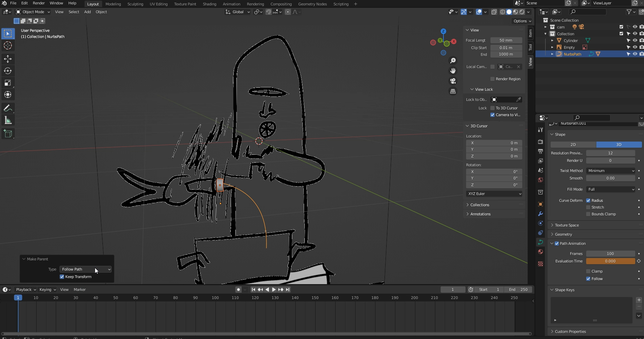Open the Fill Mode dropdown
The height and width of the screenshot is (339, 644).
coord(611,189)
